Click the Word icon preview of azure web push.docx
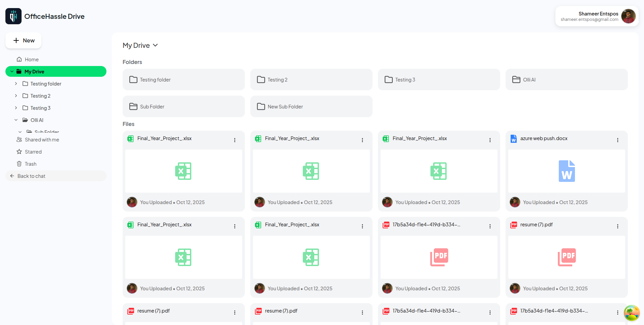644x325 pixels. pos(567,171)
